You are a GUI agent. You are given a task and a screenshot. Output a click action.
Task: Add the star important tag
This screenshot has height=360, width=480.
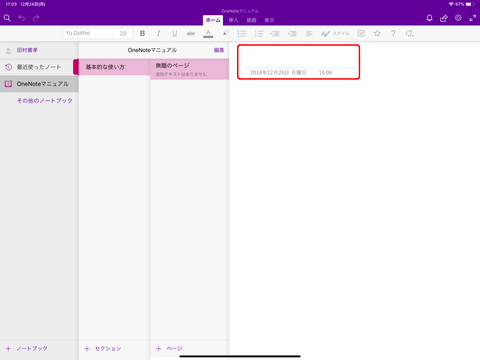pyautogui.click(x=377, y=33)
